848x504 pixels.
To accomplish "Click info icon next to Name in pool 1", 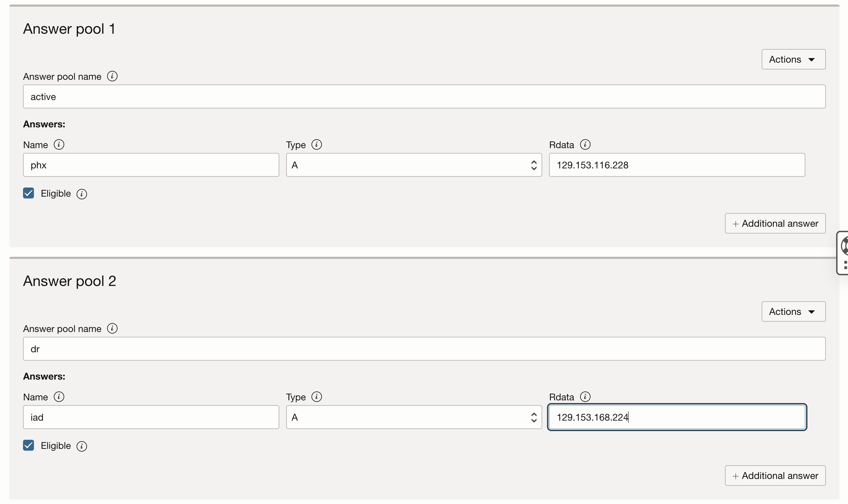I will pyautogui.click(x=59, y=144).
